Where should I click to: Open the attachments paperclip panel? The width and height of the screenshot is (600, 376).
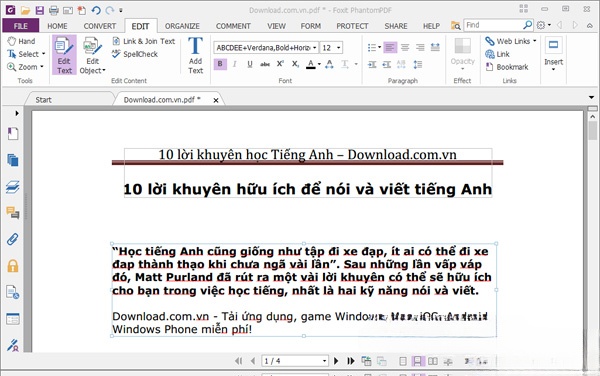[13, 239]
